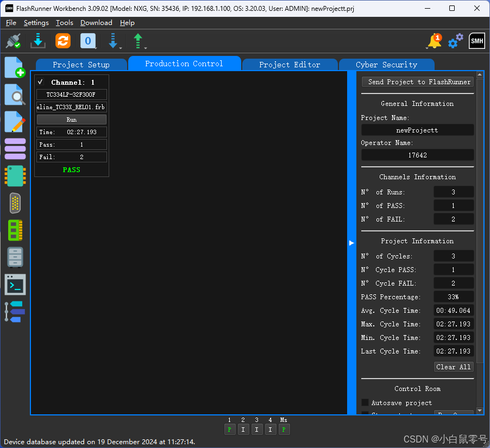Open the project inspection tool in the sidebar
This screenshot has height=448, width=490.
pos(15,94)
